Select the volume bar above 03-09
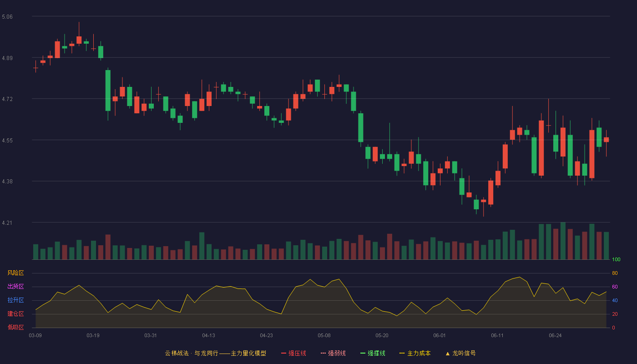637x364 pixels. pos(35,252)
